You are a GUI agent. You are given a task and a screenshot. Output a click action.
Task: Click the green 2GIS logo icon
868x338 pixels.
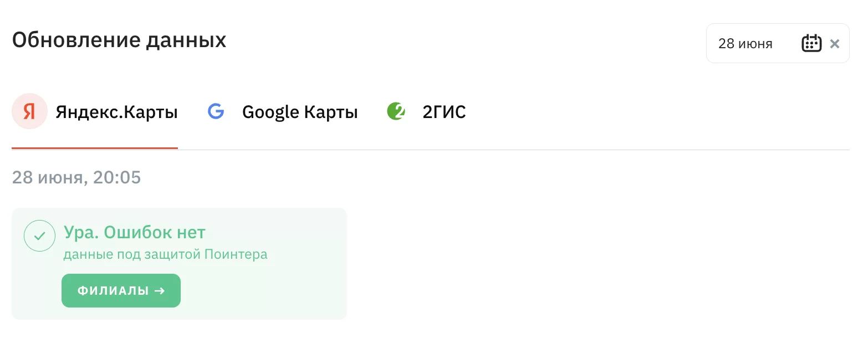point(396,111)
